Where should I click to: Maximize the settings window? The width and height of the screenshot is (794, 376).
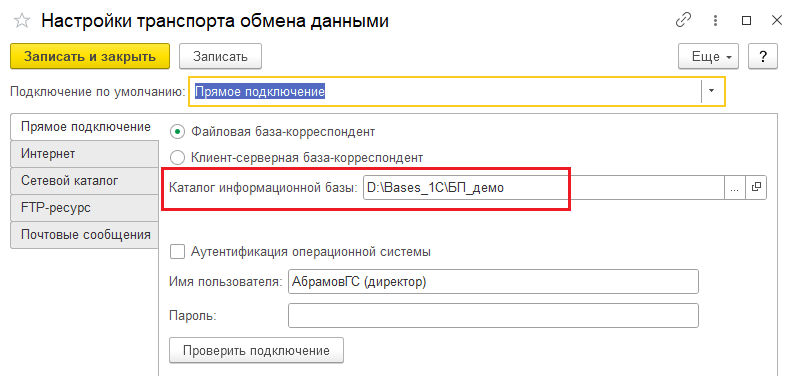(746, 20)
